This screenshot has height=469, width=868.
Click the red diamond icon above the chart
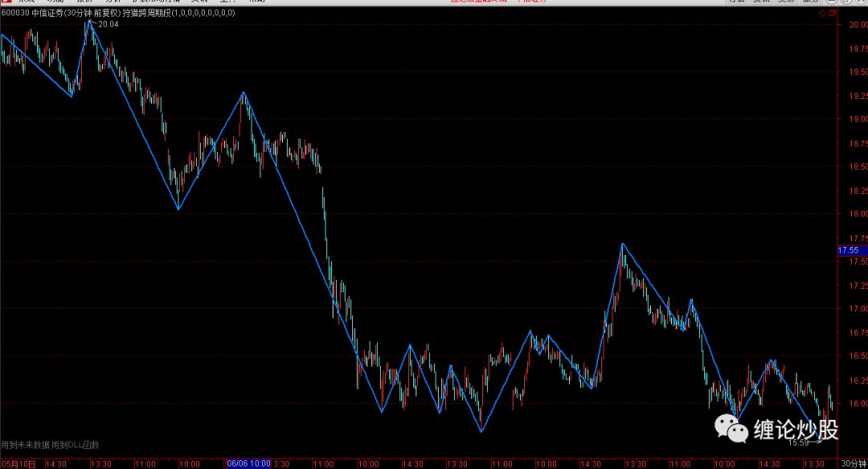821,14
